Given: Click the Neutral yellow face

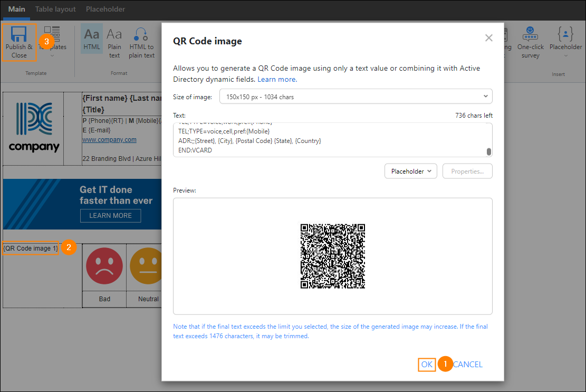Looking at the screenshot, I should [x=146, y=266].
